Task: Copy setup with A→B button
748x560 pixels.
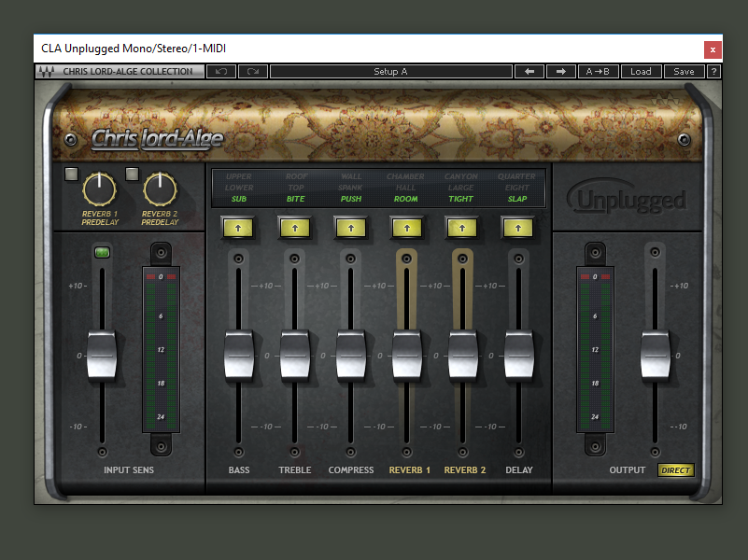Action: pyautogui.click(x=598, y=72)
